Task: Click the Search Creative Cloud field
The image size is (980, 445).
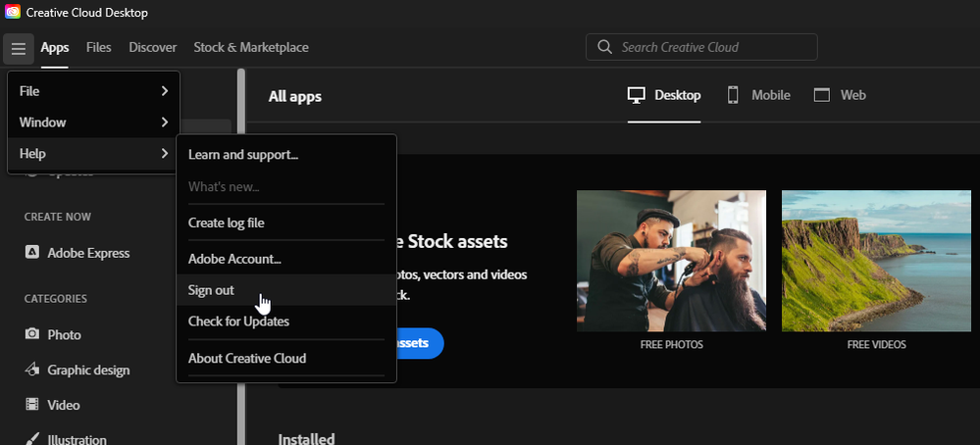Action: (x=701, y=47)
